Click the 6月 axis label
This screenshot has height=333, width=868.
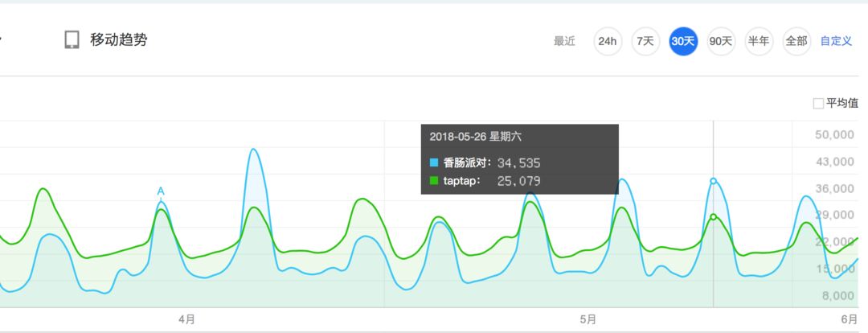pyautogui.click(x=849, y=319)
